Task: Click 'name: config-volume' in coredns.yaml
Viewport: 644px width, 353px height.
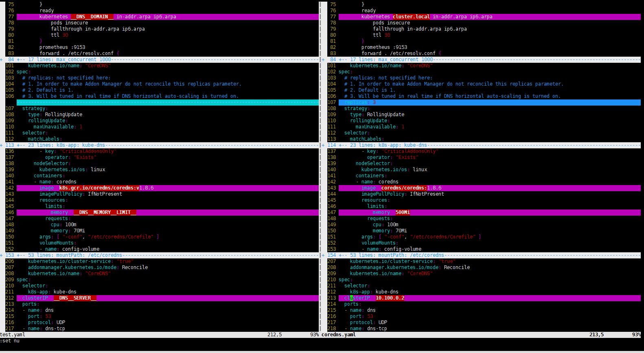Action: click(x=392, y=249)
